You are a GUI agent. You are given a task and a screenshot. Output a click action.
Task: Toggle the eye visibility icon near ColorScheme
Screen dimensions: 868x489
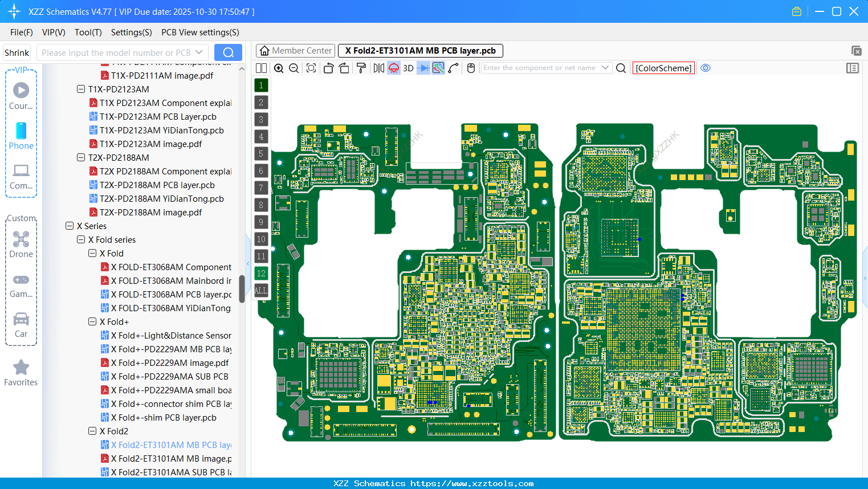(706, 68)
